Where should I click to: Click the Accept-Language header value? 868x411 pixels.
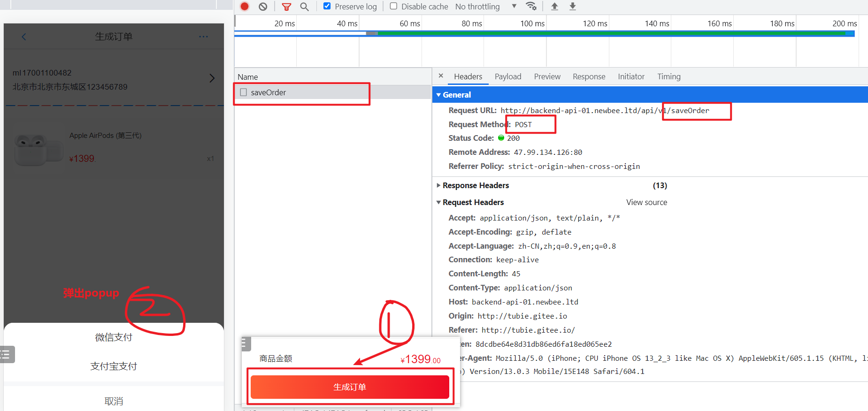tap(567, 246)
